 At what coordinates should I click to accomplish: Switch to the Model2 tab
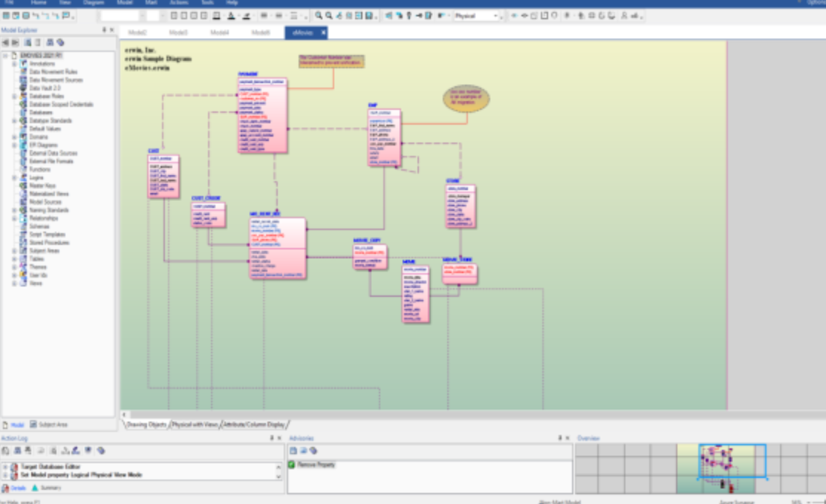[x=137, y=33]
